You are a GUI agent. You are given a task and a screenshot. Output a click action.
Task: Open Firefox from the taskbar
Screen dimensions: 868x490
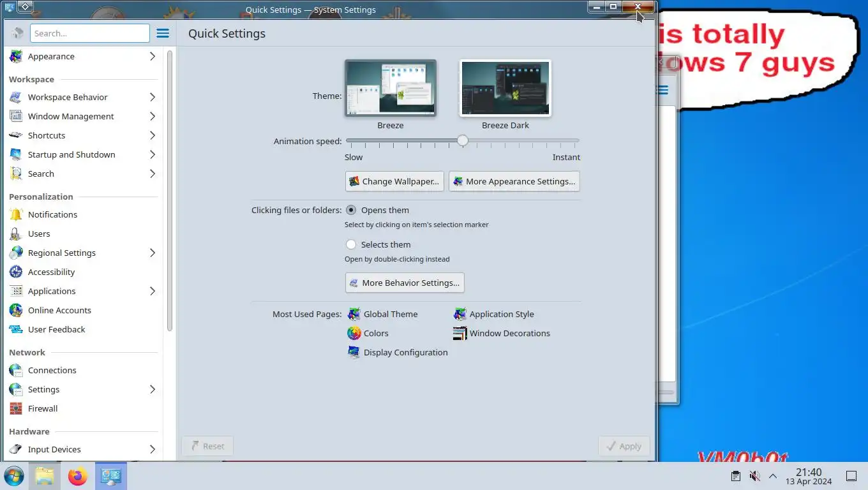(78, 476)
